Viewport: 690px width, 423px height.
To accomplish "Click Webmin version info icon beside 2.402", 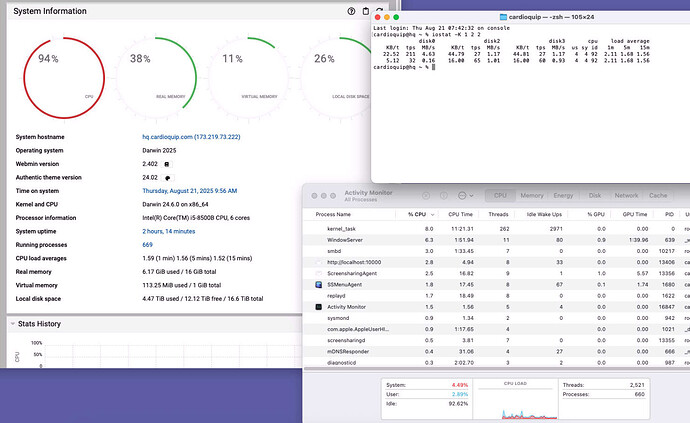I will (167, 164).
